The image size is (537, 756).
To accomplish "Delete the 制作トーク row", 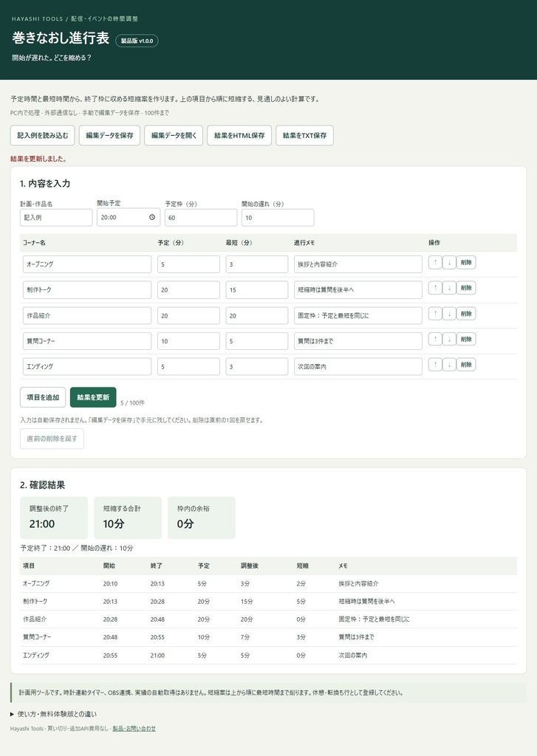I will coord(466,288).
